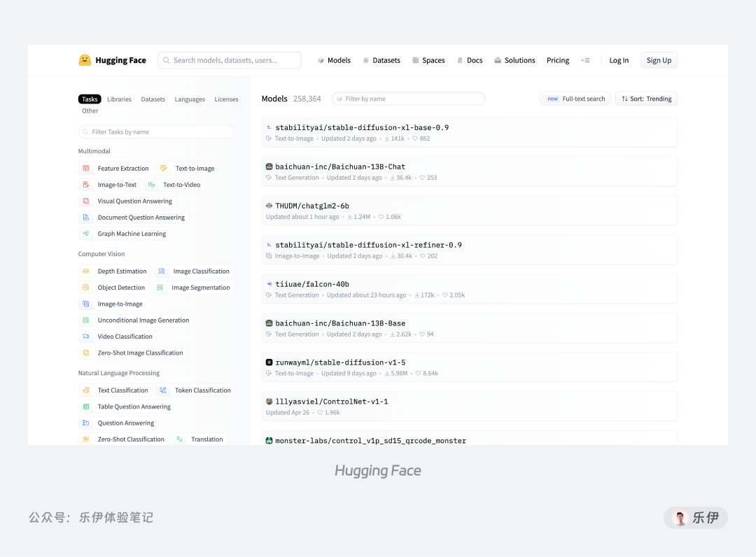Image resolution: width=756 pixels, height=557 pixels.
Task: Click the Table Question Answering icon
Action: 86,407
